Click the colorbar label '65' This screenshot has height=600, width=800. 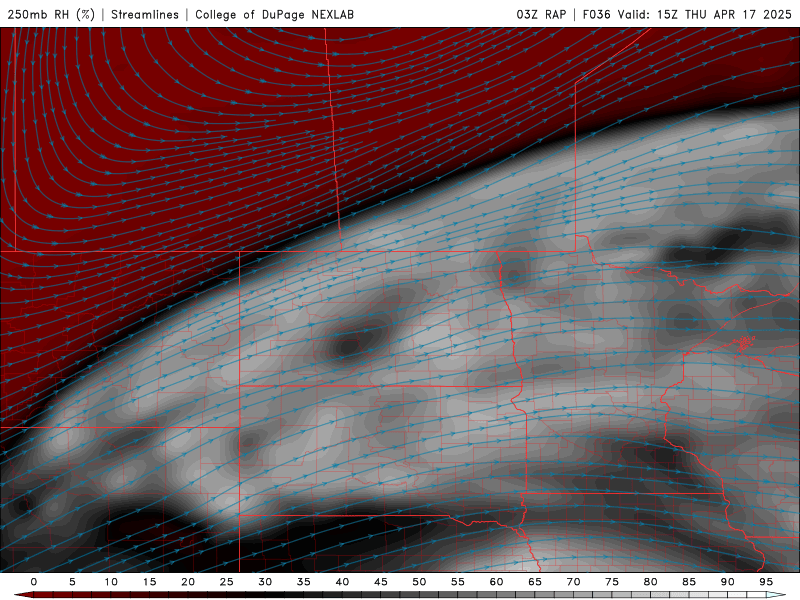[535, 582]
